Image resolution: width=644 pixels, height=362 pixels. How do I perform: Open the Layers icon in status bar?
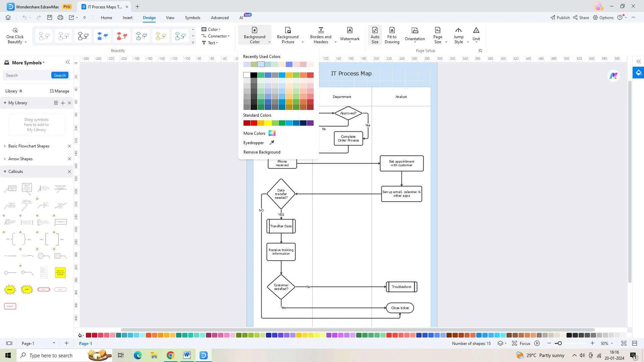pos(500,343)
